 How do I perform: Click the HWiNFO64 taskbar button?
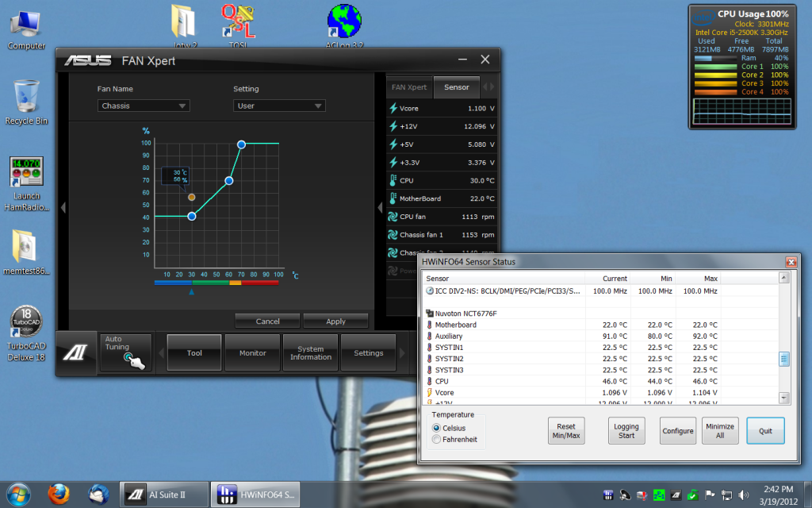256,495
